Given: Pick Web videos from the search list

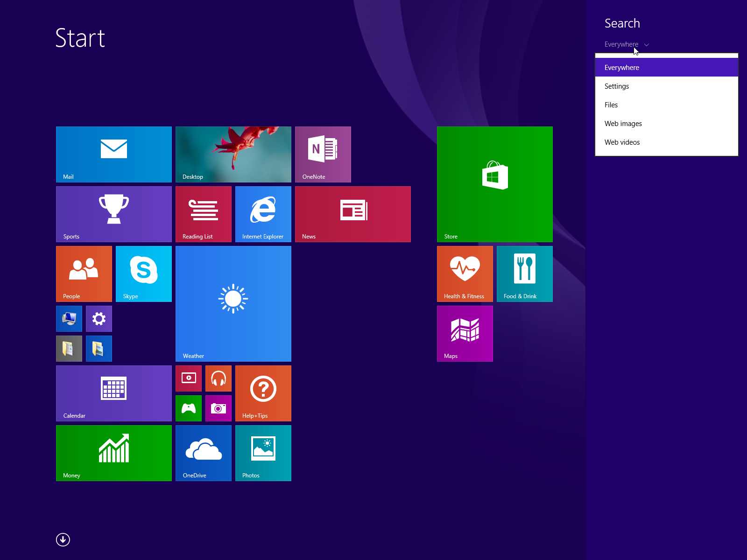Looking at the screenshot, I should pyautogui.click(x=622, y=142).
